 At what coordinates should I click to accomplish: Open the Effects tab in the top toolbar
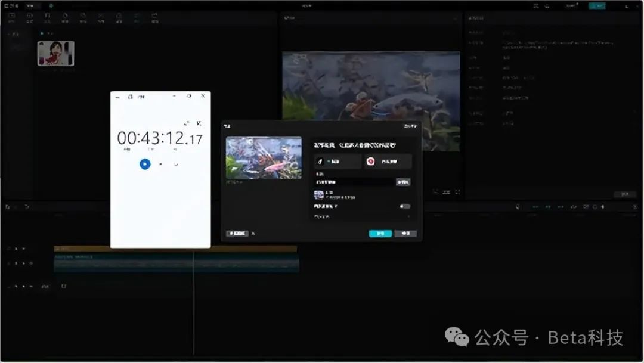tap(83, 17)
